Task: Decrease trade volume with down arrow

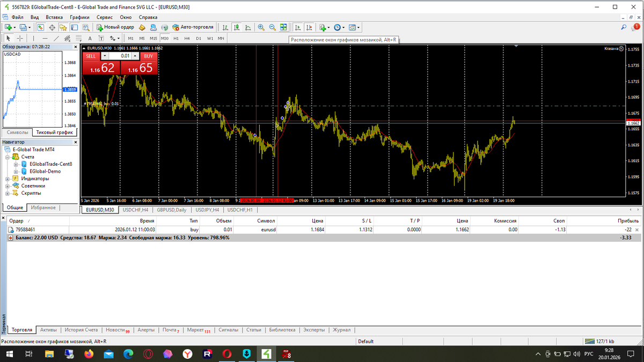Action: [105, 56]
